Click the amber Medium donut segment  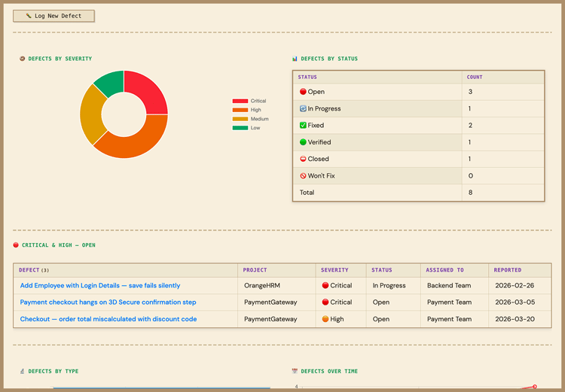90,114
